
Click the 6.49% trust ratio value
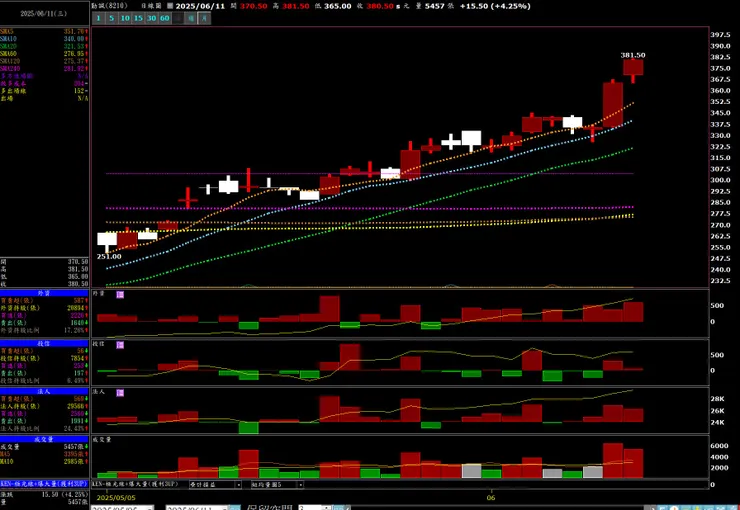[76, 381]
